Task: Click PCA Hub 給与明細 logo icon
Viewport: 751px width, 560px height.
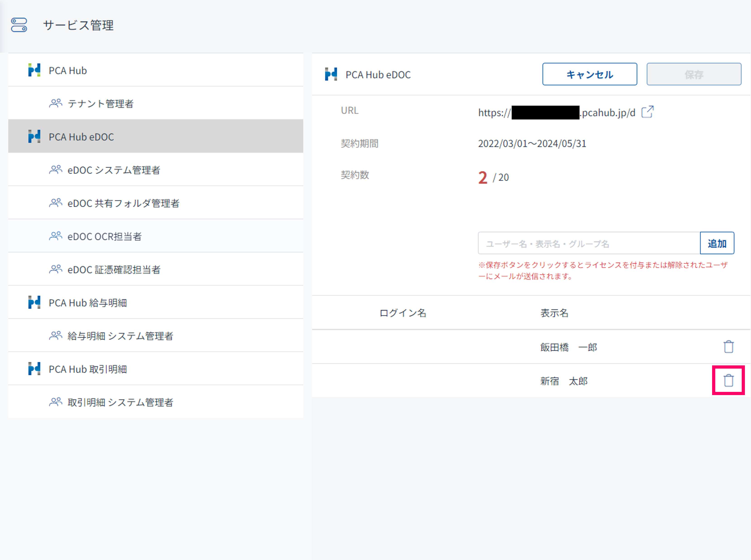Action: click(x=34, y=302)
